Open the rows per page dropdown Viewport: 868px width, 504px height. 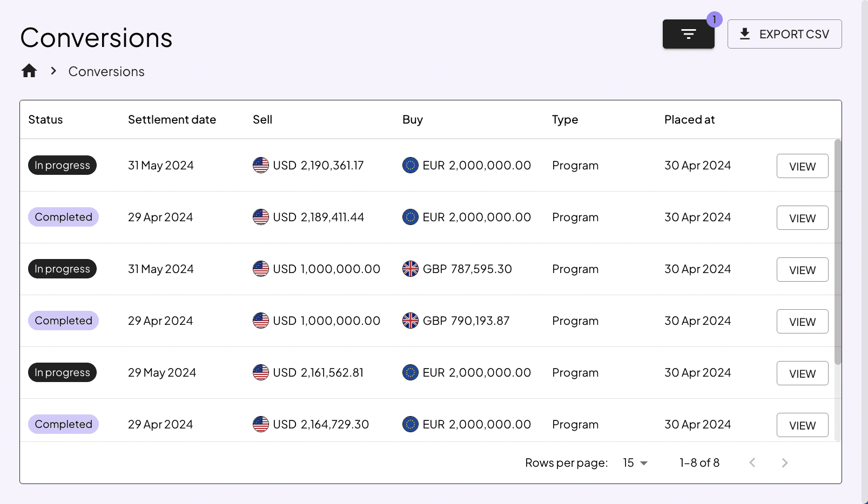(635, 463)
